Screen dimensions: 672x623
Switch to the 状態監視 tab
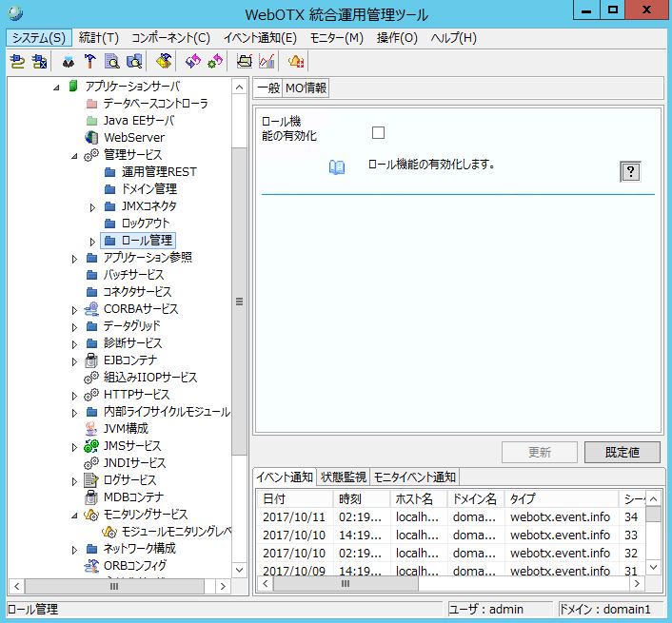click(342, 477)
